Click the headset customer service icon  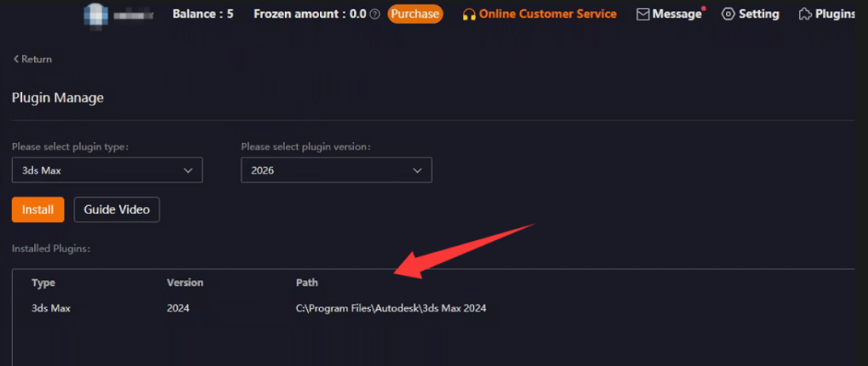469,15
